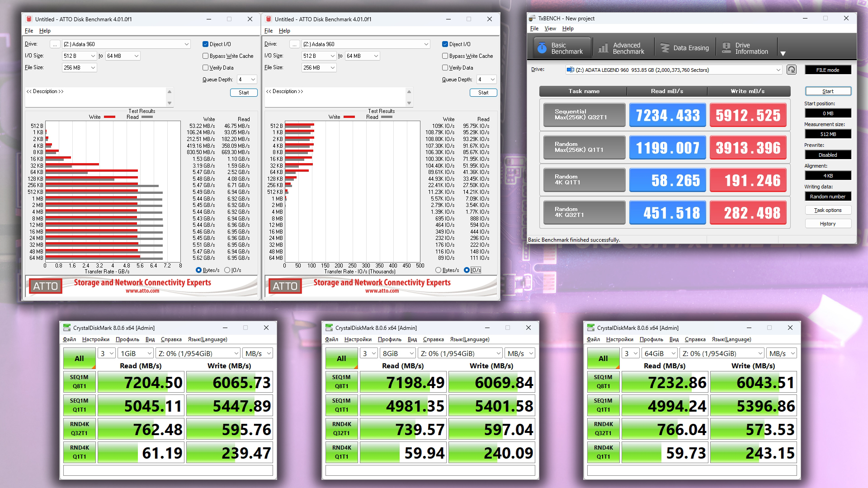
Task: Open Drive Information tab in TxBENCH
Action: 745,48
